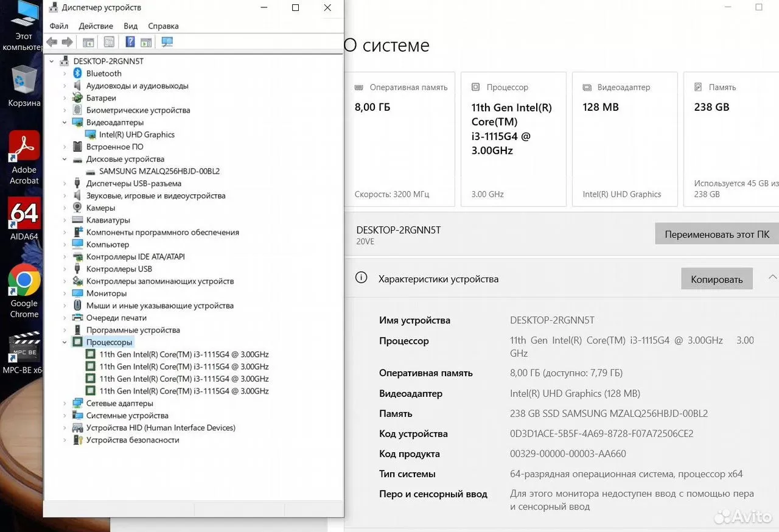Click the Bluetooth icon in device tree
This screenshot has height=532, width=779.
coord(77,74)
